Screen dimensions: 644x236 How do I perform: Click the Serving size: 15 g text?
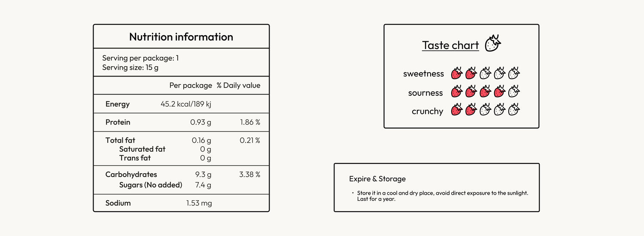click(x=131, y=67)
